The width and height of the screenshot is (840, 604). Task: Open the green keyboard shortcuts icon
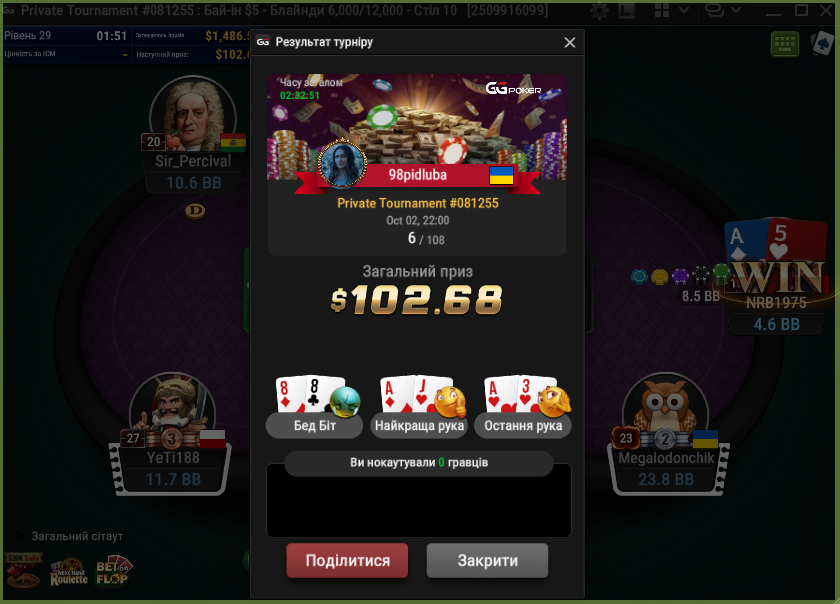click(785, 44)
